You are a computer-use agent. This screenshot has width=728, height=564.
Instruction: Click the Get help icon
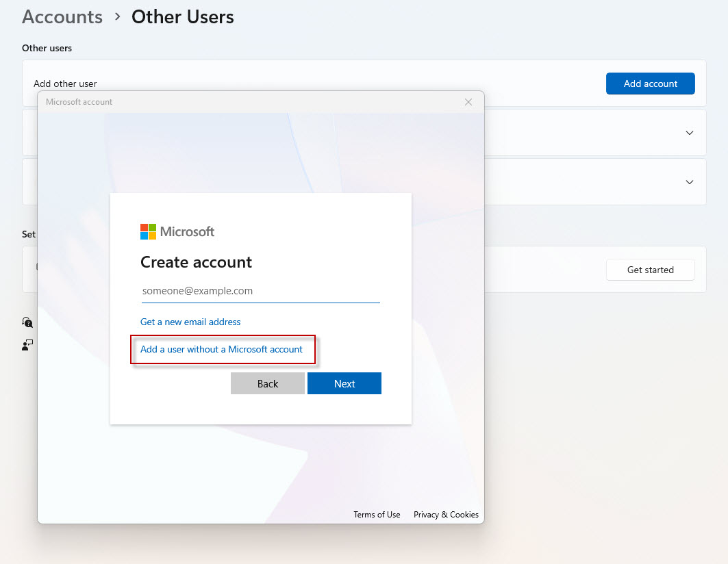click(27, 322)
